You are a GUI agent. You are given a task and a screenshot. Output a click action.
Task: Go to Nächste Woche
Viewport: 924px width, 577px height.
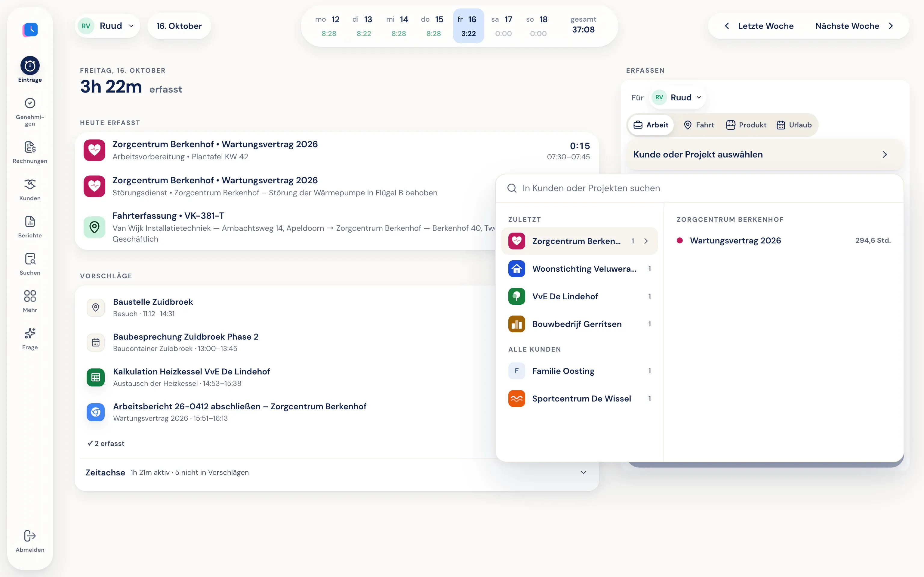point(854,26)
